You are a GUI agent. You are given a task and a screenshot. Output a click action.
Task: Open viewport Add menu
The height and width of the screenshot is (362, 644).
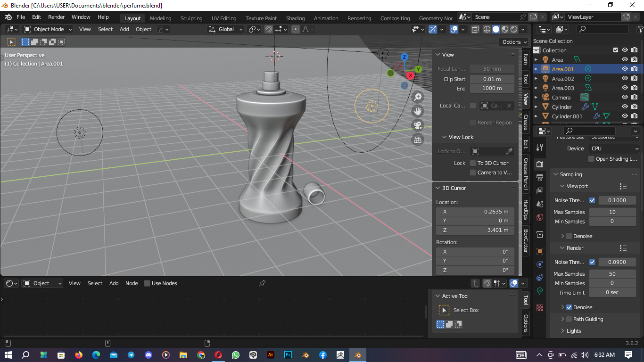pyautogui.click(x=124, y=29)
